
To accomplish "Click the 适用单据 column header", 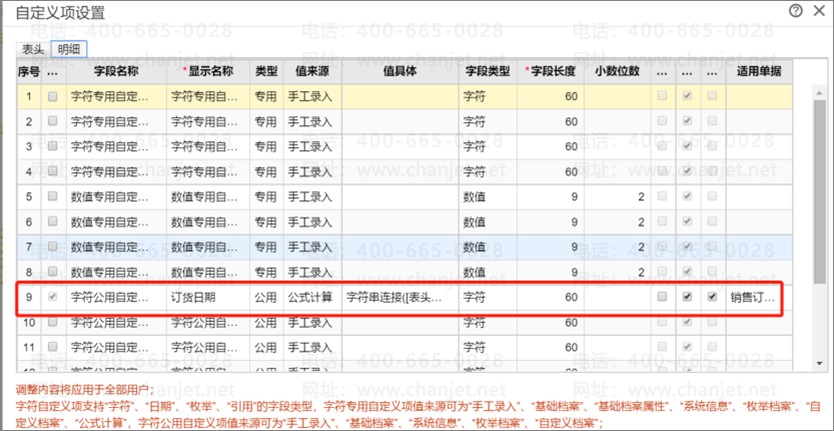I will point(759,71).
